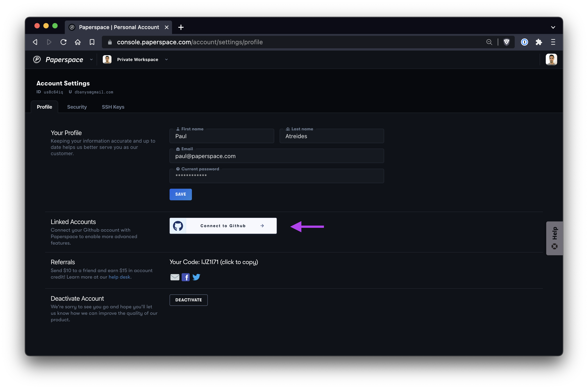Switch to the Profile tab
This screenshot has width=588, height=389.
pos(44,107)
